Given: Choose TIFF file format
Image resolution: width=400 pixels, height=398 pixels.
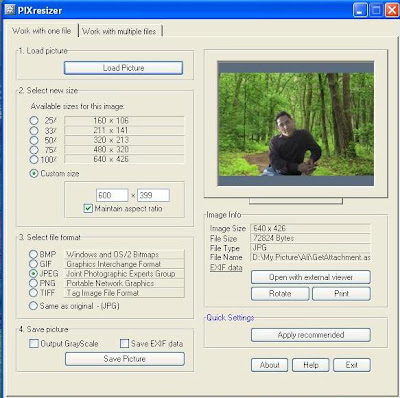Looking at the screenshot, I should pyautogui.click(x=33, y=293).
